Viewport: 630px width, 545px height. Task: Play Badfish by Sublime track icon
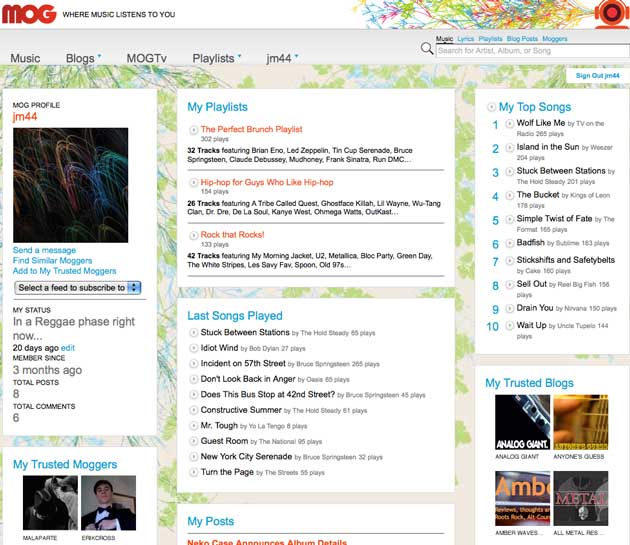tap(508, 243)
